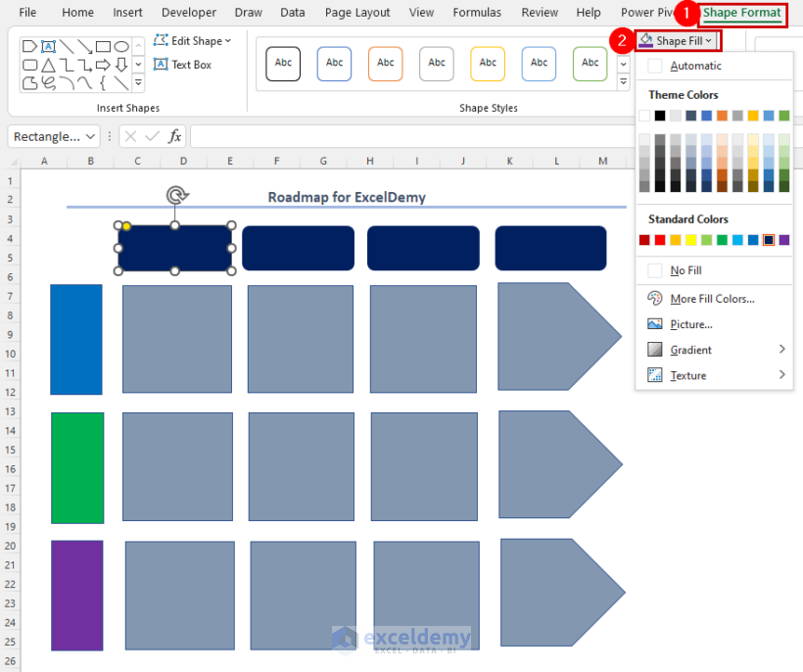This screenshot has height=672, width=803.
Task: Click column header F
Action: [x=276, y=161]
